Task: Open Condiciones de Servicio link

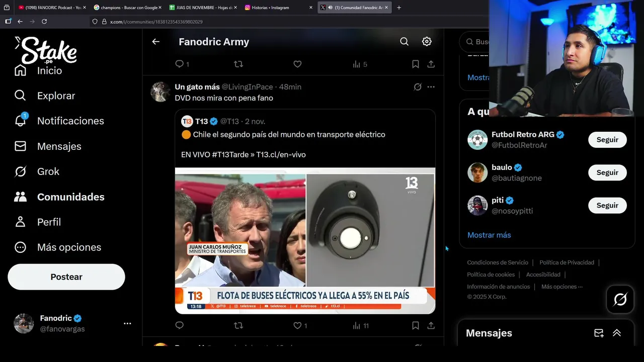Action: pyautogui.click(x=498, y=262)
